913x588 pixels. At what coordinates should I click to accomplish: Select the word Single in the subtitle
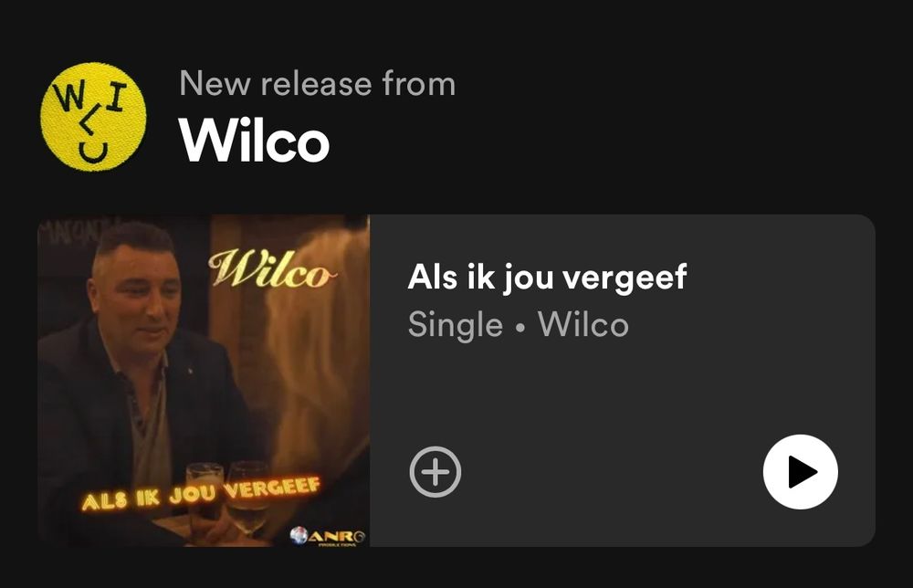click(x=456, y=324)
